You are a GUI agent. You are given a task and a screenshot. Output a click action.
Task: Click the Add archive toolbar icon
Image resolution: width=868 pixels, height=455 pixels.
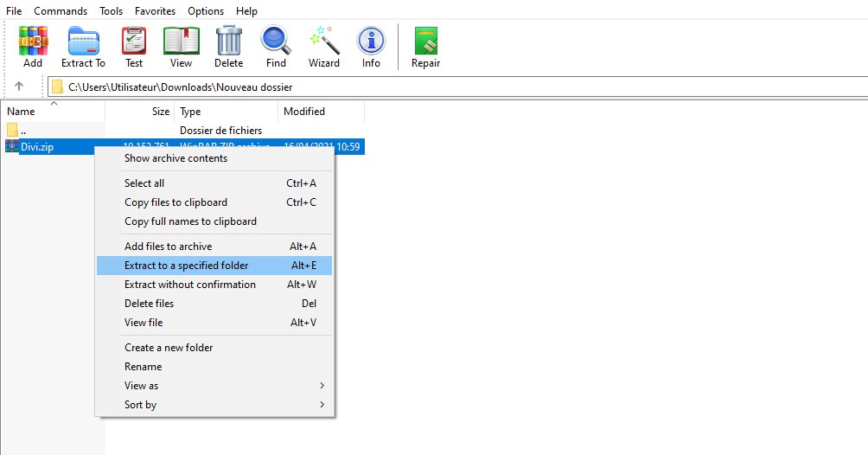pyautogui.click(x=33, y=47)
